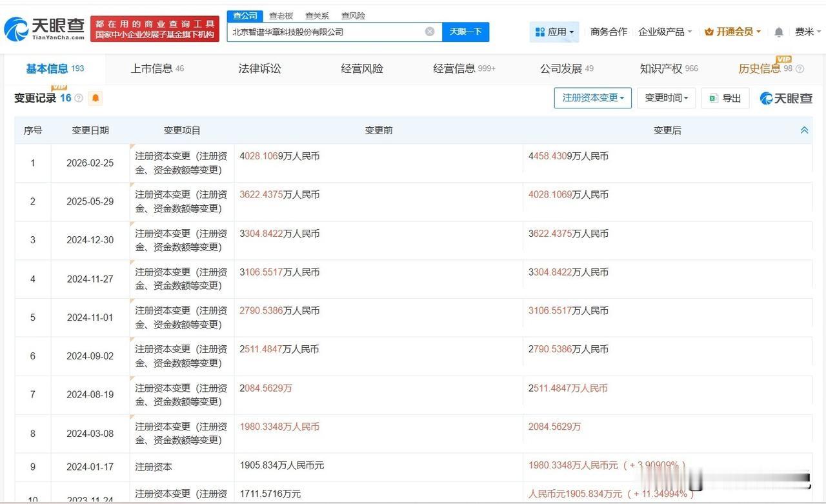The height and width of the screenshot is (504, 826).
Task: Click the 变更项目 column header
Action: (182, 130)
